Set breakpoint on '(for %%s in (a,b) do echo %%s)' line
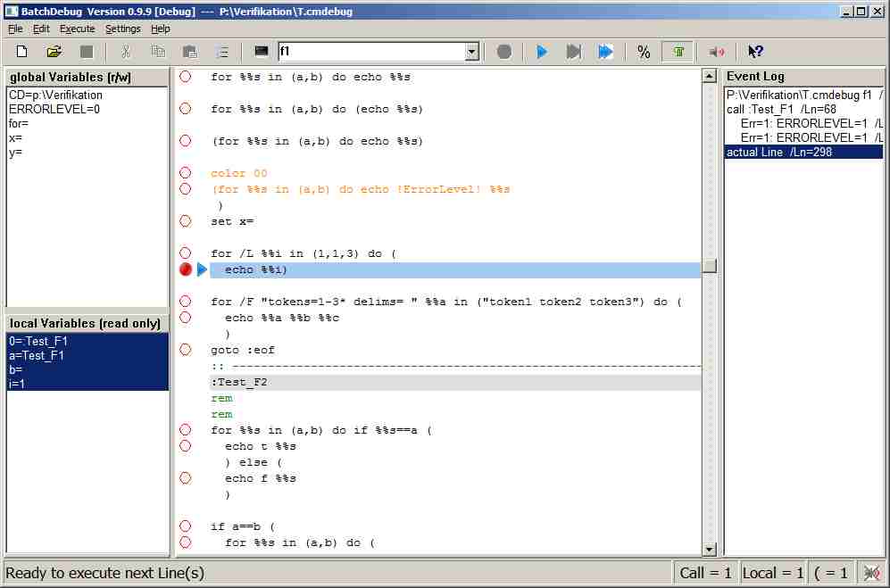 [x=186, y=141]
